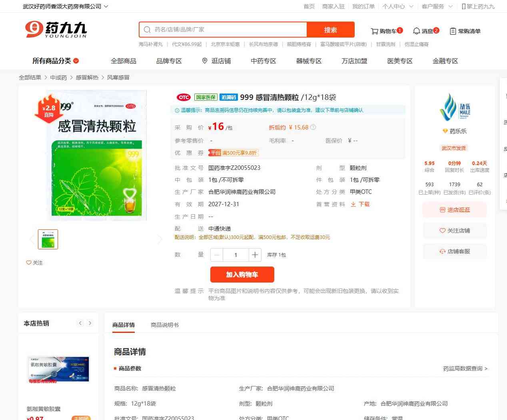Image resolution: width=507 pixels, height=420 pixels.
Task: Click the search input field
Action: [x=228, y=30]
